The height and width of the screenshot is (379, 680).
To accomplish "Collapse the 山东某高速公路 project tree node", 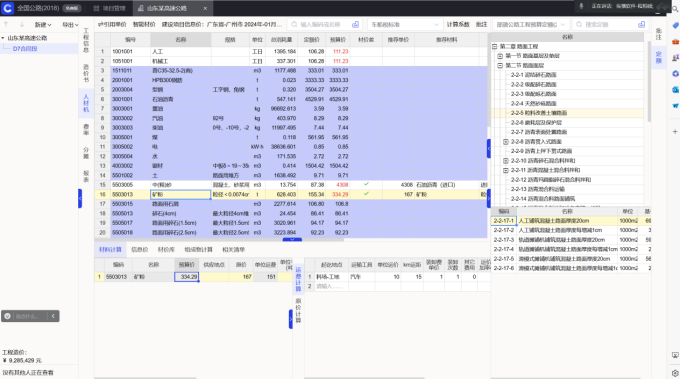I will (x=3, y=38).
